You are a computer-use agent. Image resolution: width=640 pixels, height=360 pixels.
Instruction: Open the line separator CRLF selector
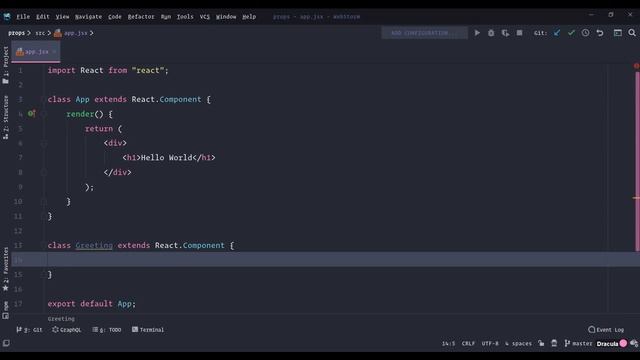[x=468, y=344]
